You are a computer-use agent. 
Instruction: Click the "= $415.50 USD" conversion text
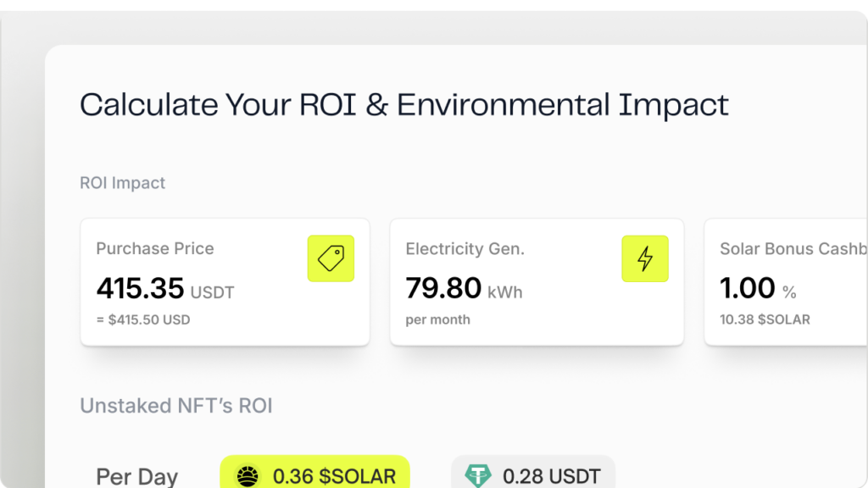(143, 320)
